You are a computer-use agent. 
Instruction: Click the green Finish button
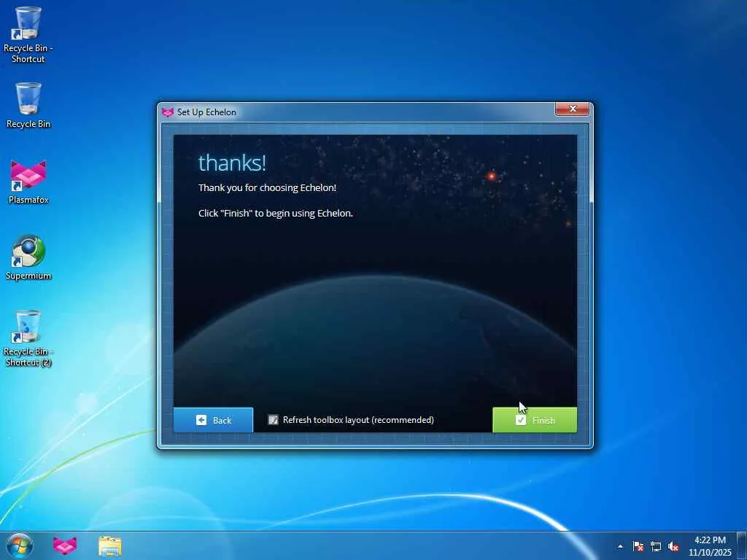(535, 420)
